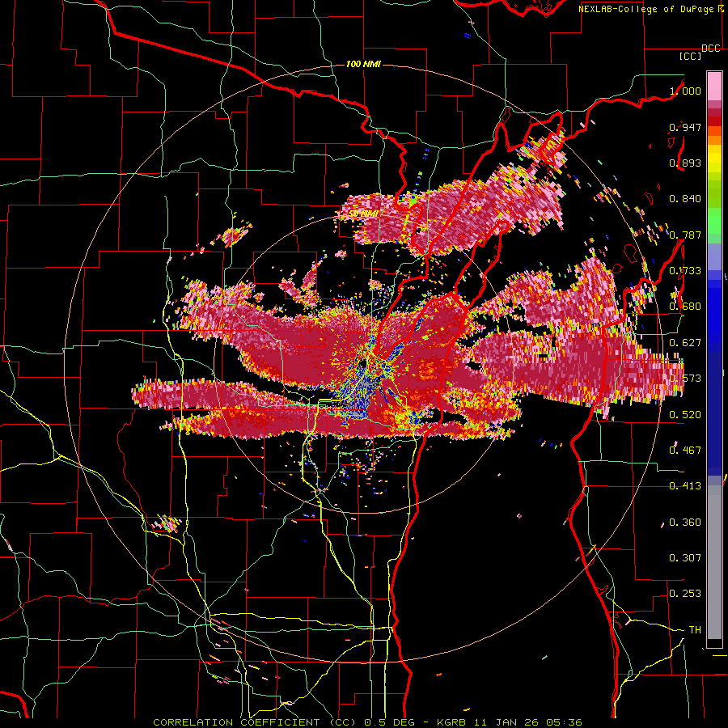Click the 0.413 scale value
Screen dimensions: 728x728
tap(685, 486)
